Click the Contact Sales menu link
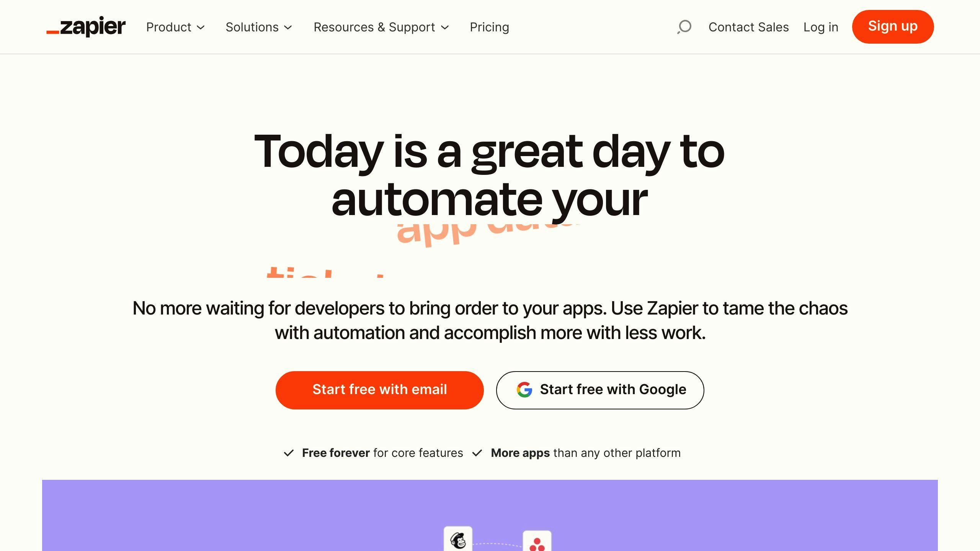The width and height of the screenshot is (980, 551). (748, 27)
